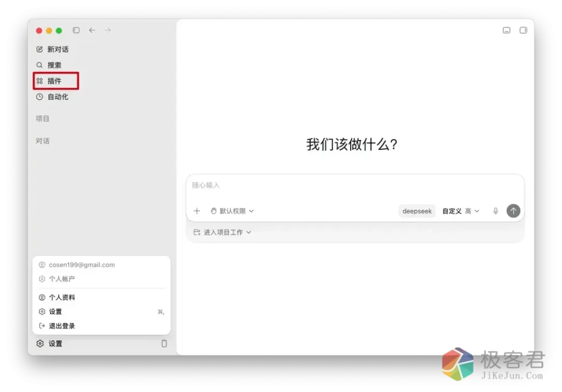The width and height of the screenshot is (562, 392).
Task: Toggle the right side panel icon
Action: click(523, 30)
